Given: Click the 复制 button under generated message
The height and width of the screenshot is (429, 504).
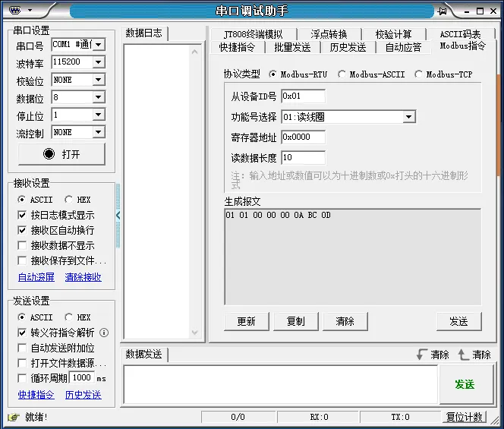Looking at the screenshot, I should pyautogui.click(x=295, y=321).
